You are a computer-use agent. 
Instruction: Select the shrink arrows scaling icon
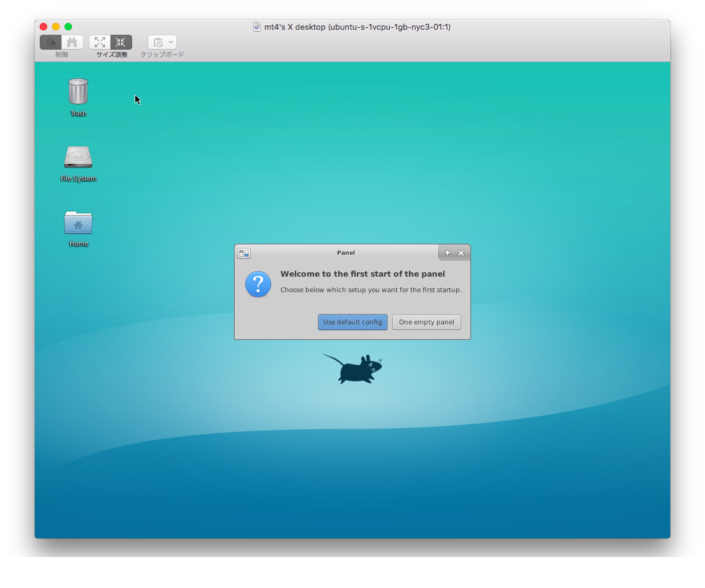tap(121, 42)
